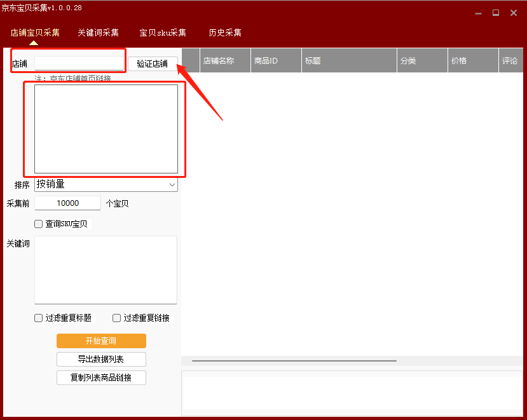Click the 分类 column header

[423, 60]
